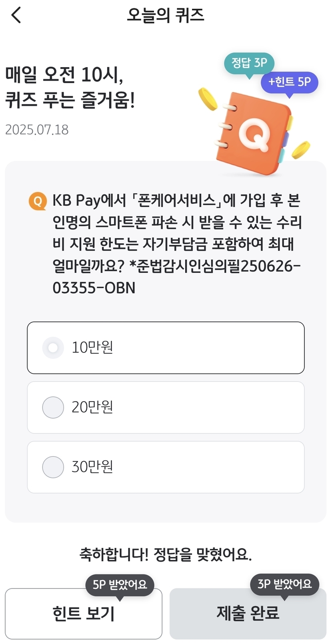332x644 pixels.
Task: Tap the 정답 3P speech bubble
Action: coord(249,63)
